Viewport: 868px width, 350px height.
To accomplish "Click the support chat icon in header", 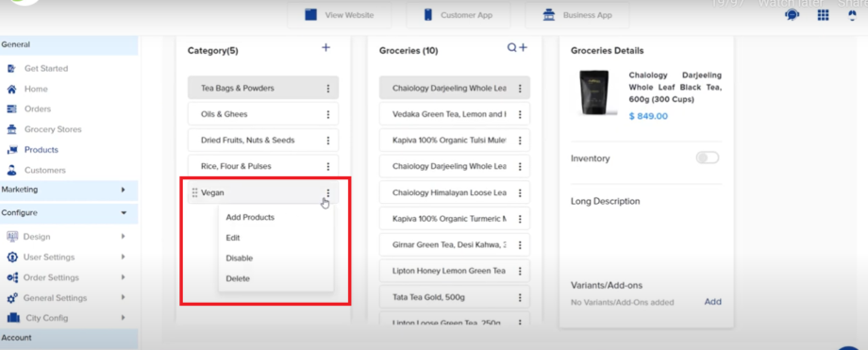I will 792,15.
